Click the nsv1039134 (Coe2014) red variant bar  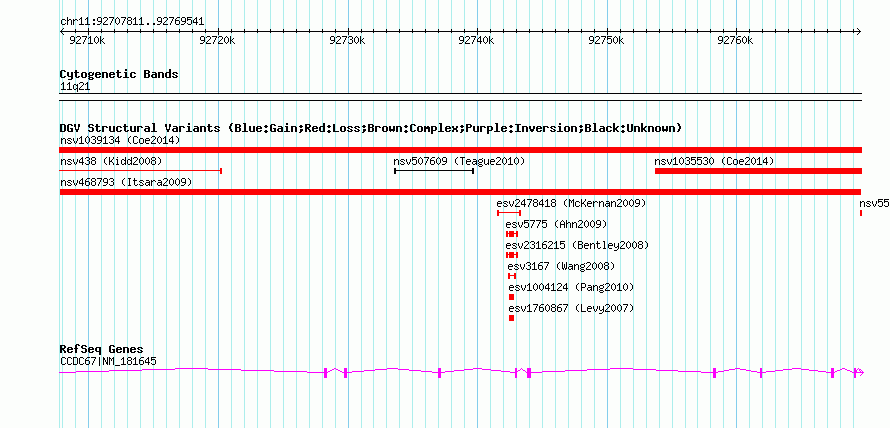pyautogui.click(x=460, y=150)
